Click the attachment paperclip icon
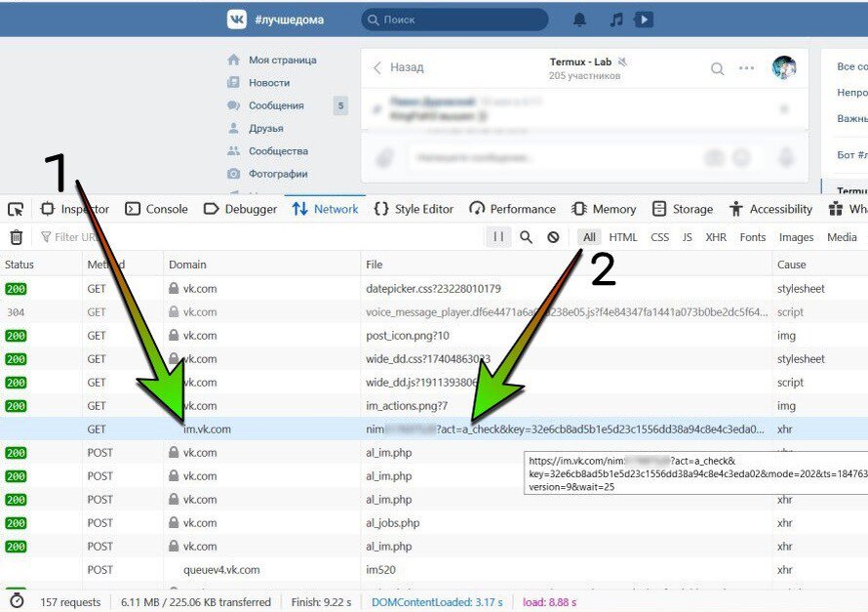This screenshot has width=868, height=612. point(384,158)
